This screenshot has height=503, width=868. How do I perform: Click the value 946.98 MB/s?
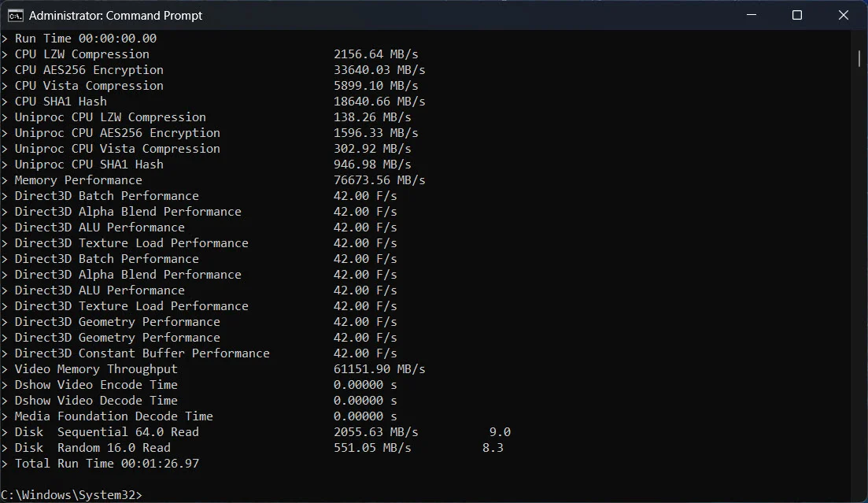coord(372,165)
